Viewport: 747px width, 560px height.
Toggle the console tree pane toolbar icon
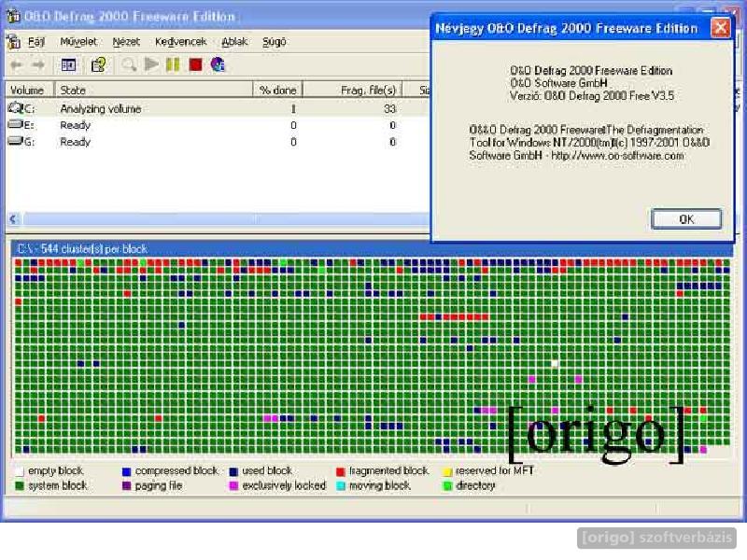coord(68,64)
